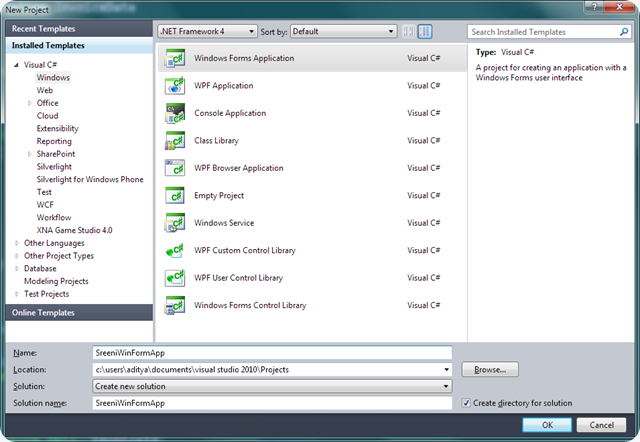
Task: Open the .NET Framework 4 dropdown
Action: (x=207, y=31)
